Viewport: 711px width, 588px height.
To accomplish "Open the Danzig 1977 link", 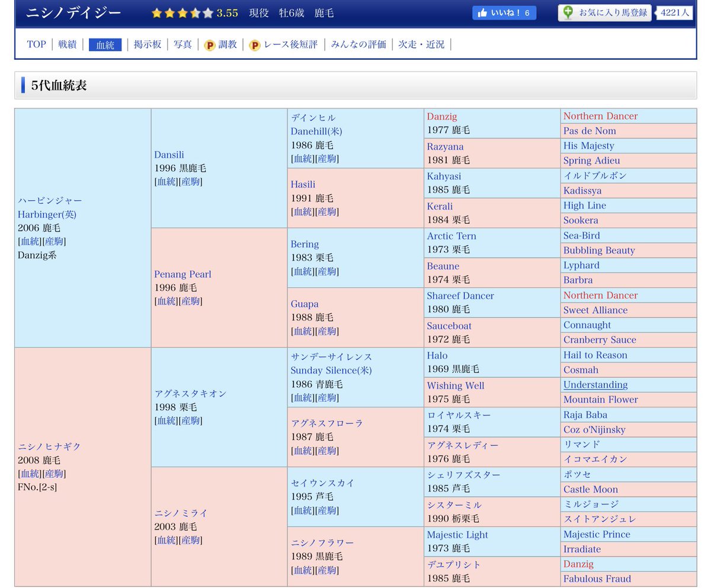I will (442, 116).
